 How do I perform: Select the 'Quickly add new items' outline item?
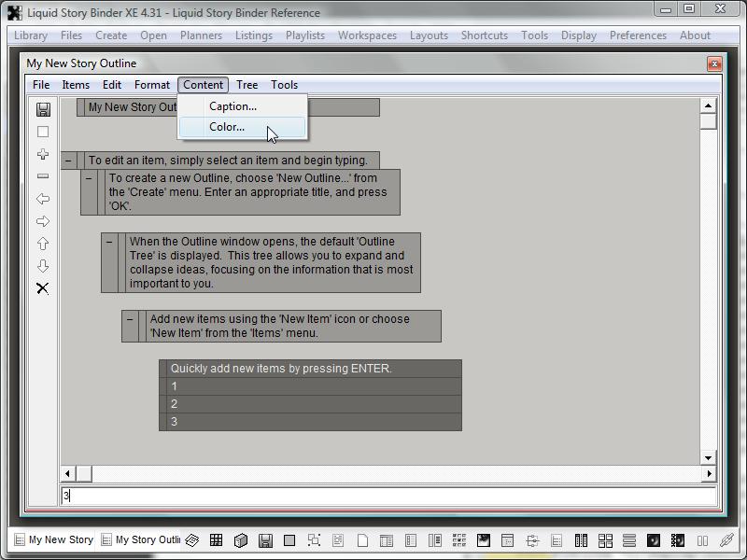coord(280,369)
